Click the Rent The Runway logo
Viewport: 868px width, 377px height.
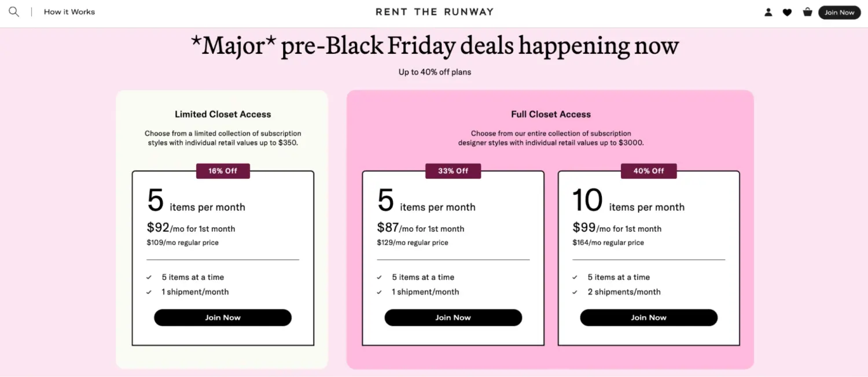[435, 12]
